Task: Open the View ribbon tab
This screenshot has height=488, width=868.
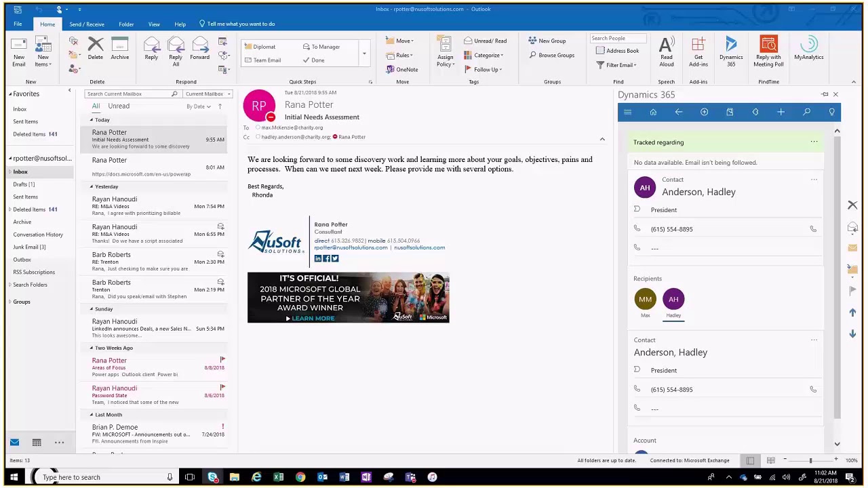Action: click(154, 24)
